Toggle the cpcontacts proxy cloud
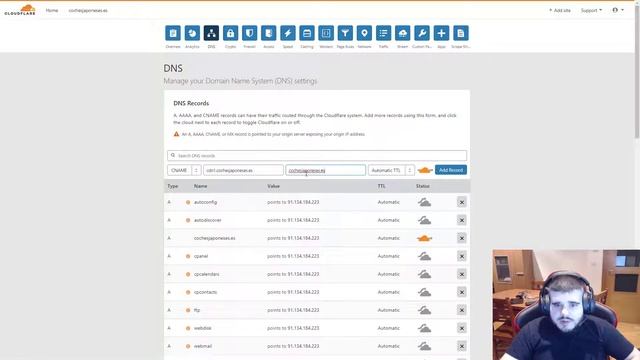640x360 pixels. (x=424, y=292)
